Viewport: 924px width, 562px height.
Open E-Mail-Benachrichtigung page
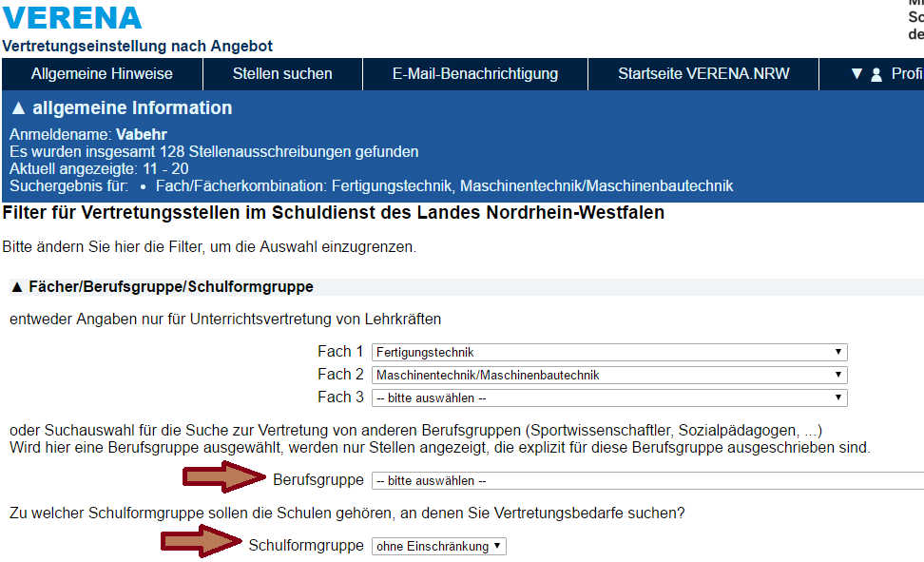pos(475,74)
